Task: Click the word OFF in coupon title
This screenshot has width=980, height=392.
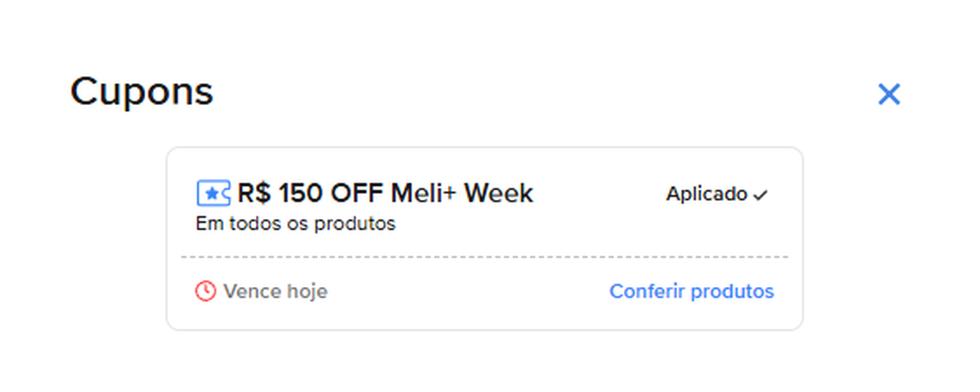Action: 357,193
